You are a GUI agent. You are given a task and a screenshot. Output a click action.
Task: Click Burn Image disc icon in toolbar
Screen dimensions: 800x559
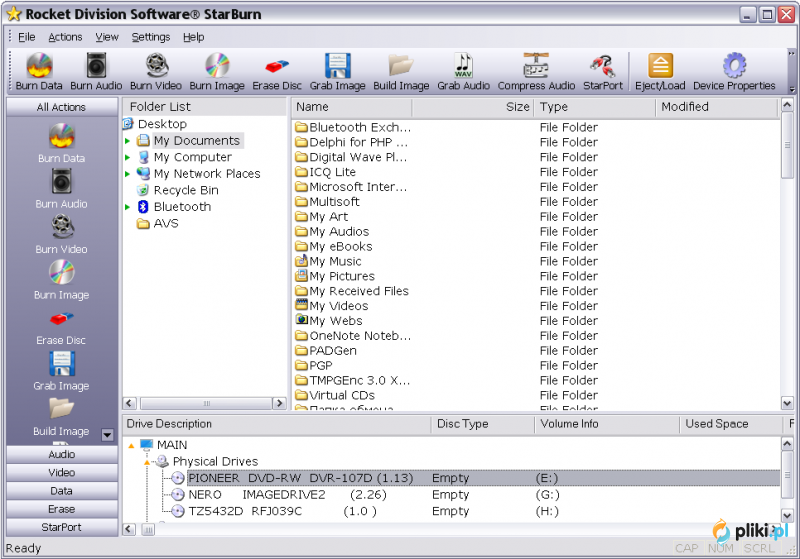coord(217,65)
